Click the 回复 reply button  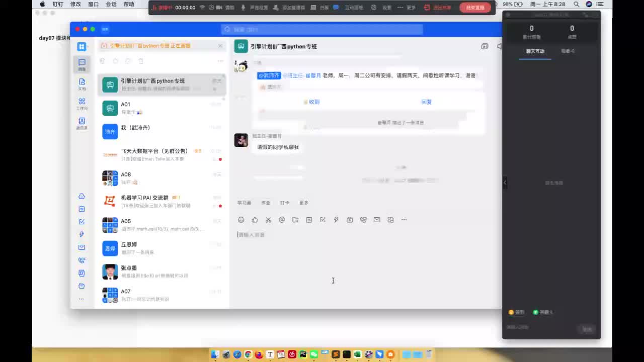point(427,102)
